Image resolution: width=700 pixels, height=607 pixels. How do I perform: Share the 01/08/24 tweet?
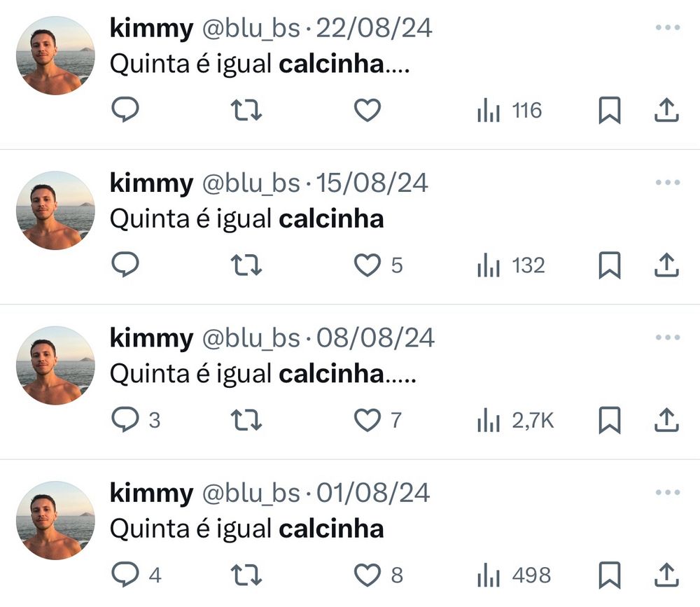point(666,575)
